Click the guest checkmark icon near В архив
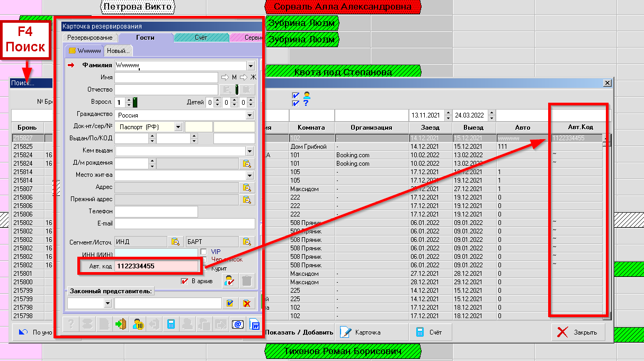Viewport: 644px width, 361px height. point(229,281)
